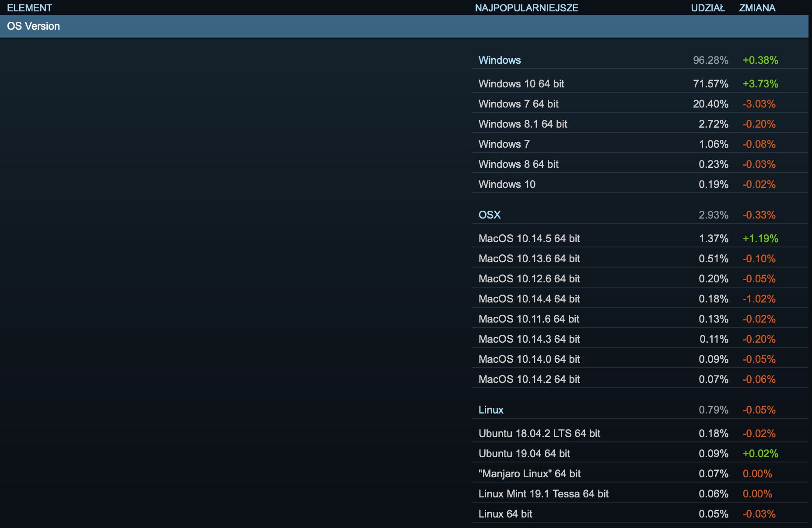The image size is (812, 528).
Task: Click the +1.19% change value
Action: (760, 239)
